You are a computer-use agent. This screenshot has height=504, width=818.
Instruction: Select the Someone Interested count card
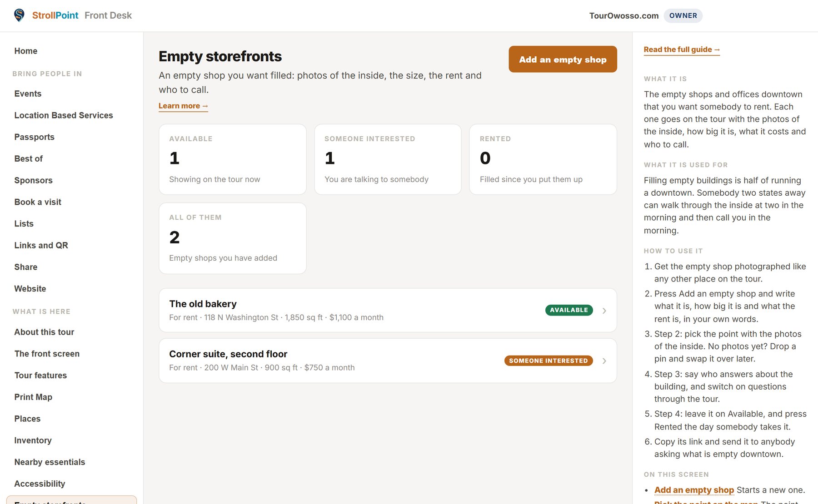(x=388, y=159)
